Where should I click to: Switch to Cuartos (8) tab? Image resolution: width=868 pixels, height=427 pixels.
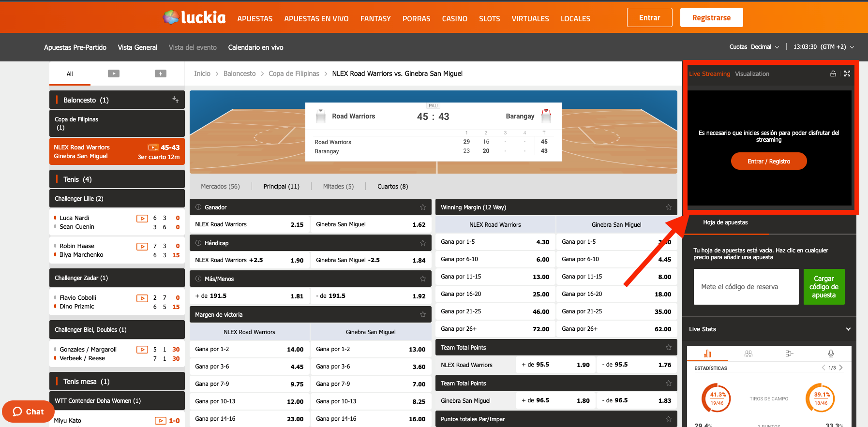click(x=392, y=186)
